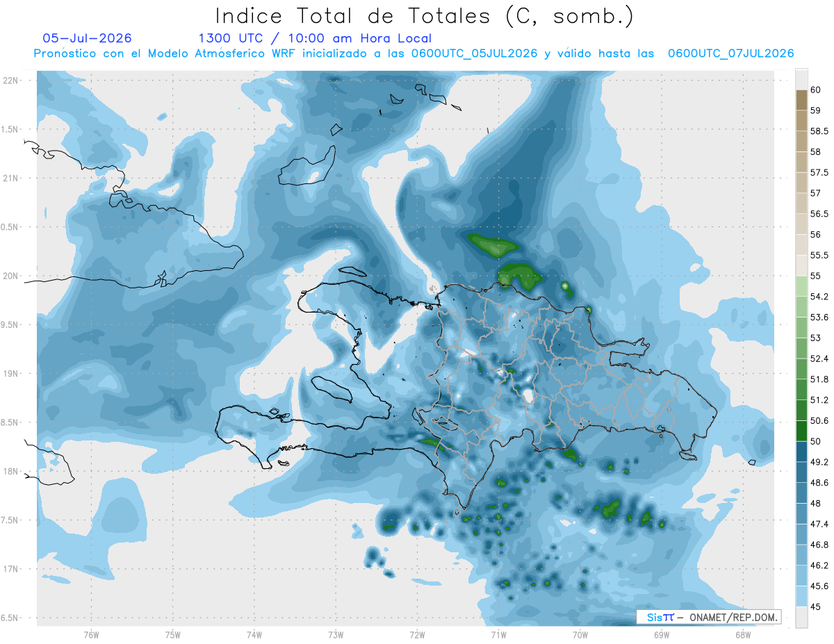Select the date text "05-Jul-2026"
The image size is (834, 644).
(x=87, y=38)
